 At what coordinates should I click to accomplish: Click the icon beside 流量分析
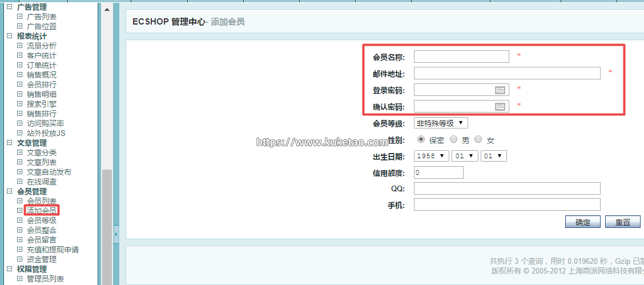point(19,46)
